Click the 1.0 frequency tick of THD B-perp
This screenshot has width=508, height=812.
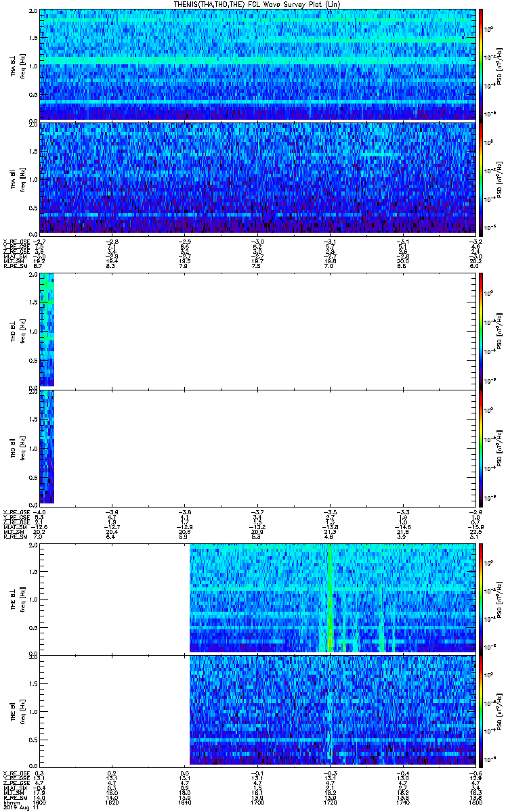tap(33, 332)
